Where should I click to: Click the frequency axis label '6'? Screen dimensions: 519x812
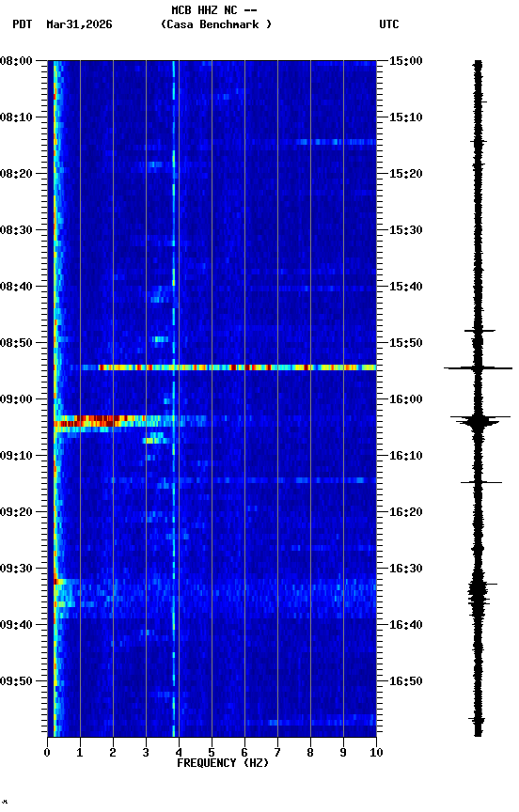[x=244, y=753]
